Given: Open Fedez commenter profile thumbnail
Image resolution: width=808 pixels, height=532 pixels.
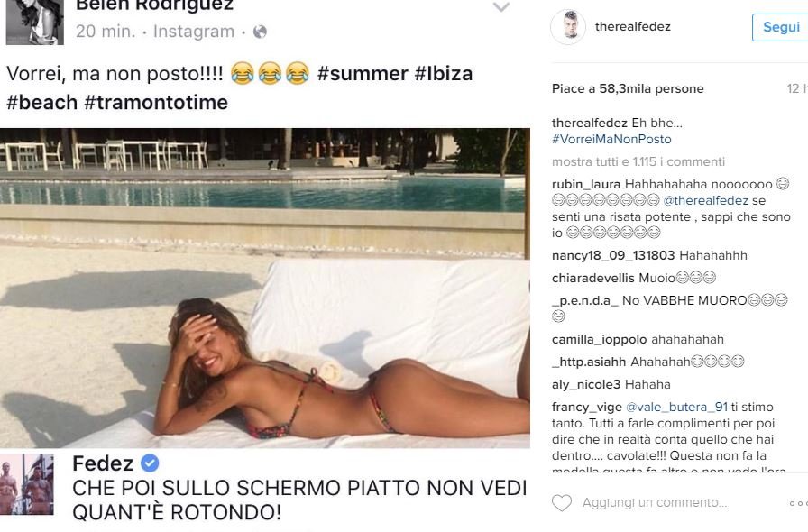Looking at the screenshot, I should coord(30,484).
